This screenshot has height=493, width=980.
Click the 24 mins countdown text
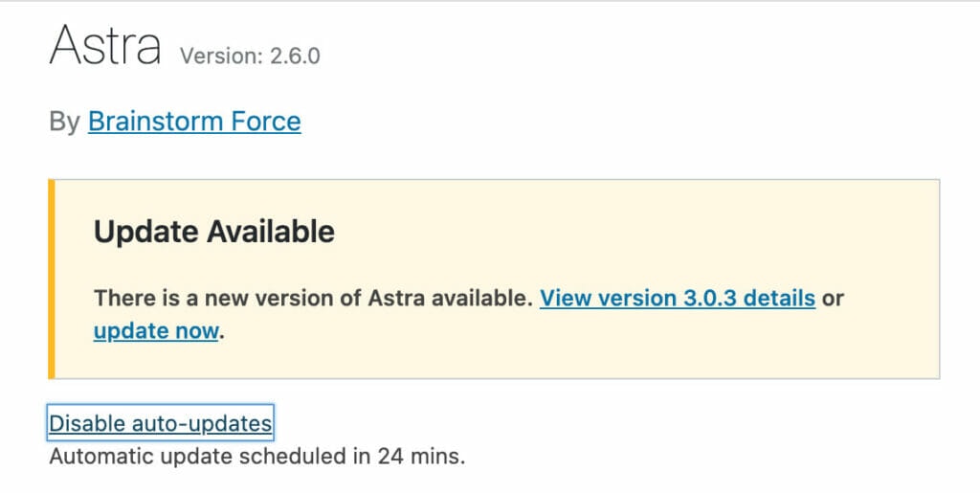[x=421, y=457]
